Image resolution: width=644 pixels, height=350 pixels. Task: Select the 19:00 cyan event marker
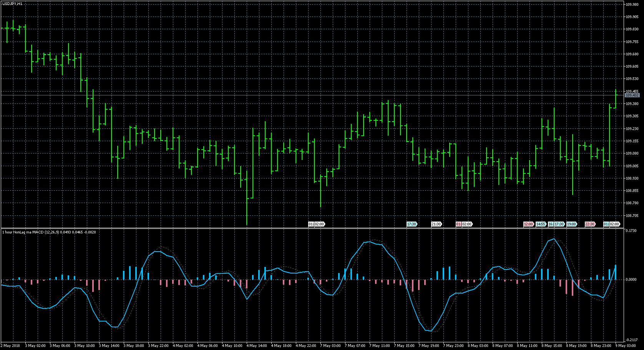tap(571, 224)
